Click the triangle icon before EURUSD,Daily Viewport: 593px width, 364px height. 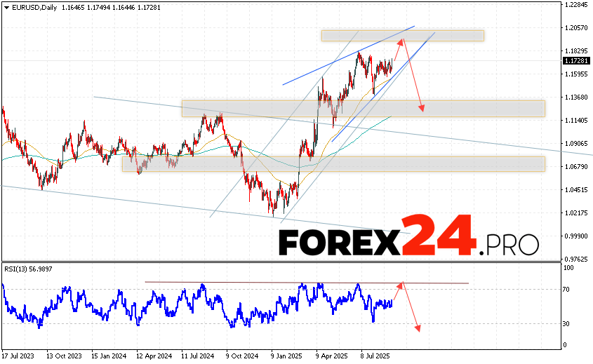[5, 6]
